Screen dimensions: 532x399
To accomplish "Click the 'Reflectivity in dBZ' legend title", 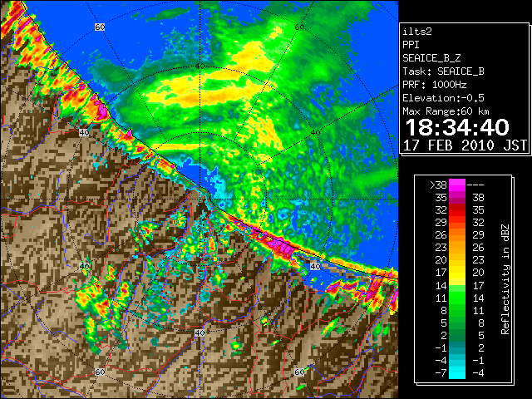I will (505, 279).
